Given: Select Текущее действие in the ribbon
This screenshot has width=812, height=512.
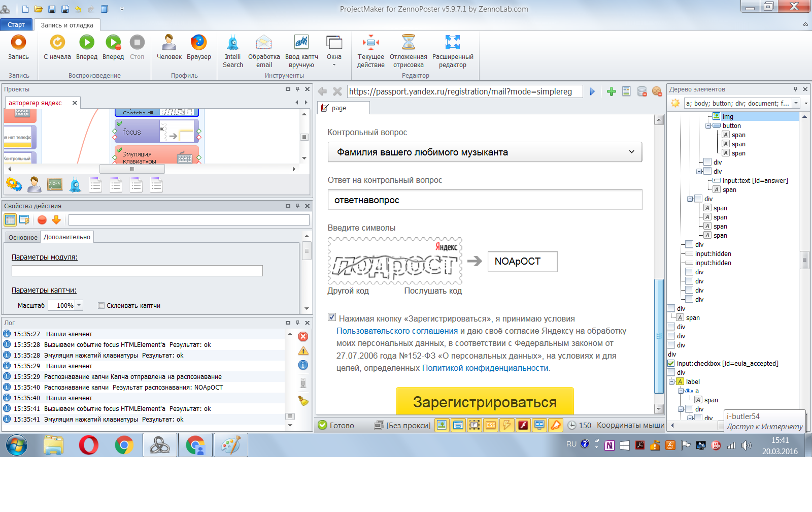Looking at the screenshot, I should 371,51.
